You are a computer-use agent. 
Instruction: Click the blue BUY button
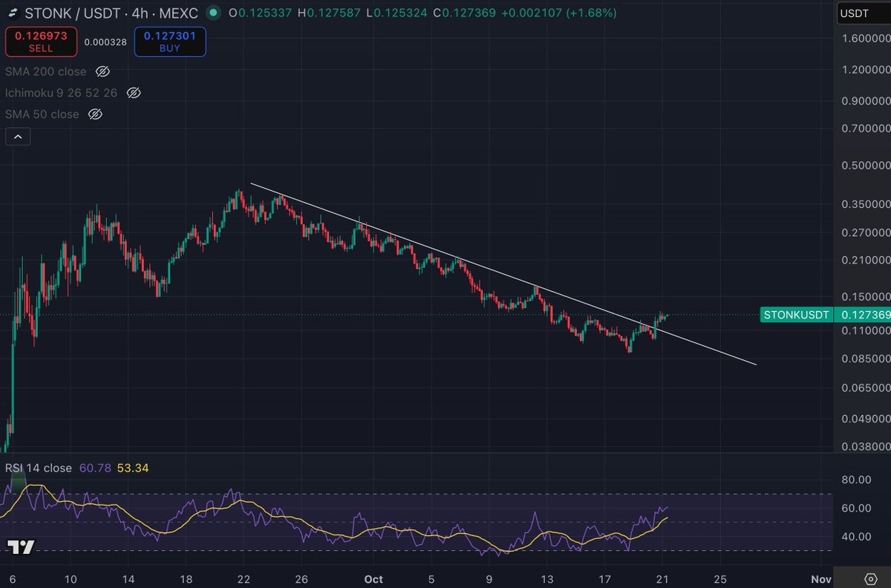click(170, 42)
